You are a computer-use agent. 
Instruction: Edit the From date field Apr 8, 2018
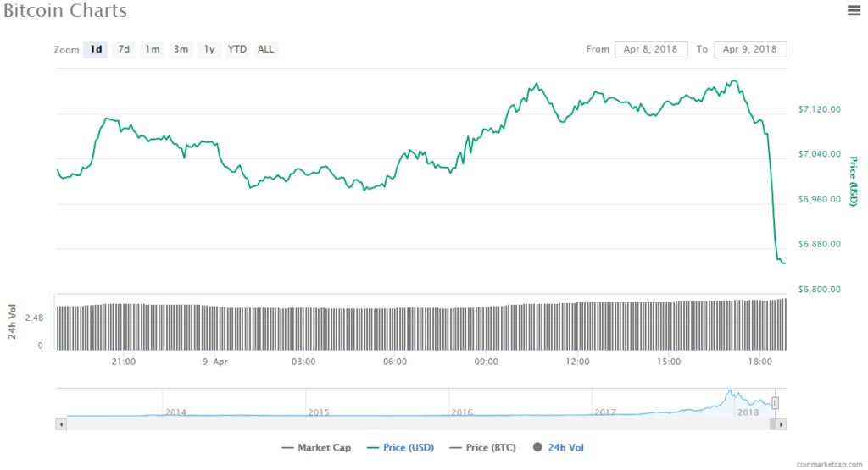pyautogui.click(x=651, y=49)
